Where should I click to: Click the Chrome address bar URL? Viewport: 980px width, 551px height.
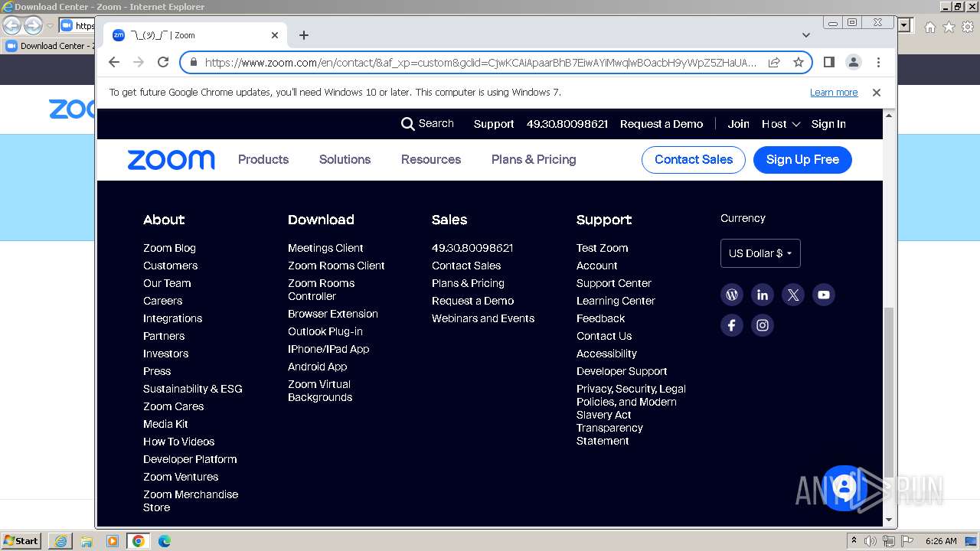(x=481, y=63)
